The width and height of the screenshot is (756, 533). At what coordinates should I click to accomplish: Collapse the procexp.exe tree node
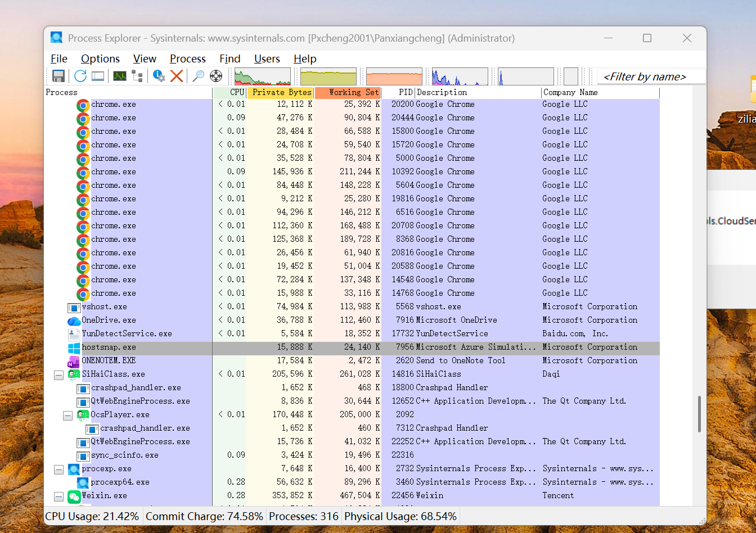point(58,469)
